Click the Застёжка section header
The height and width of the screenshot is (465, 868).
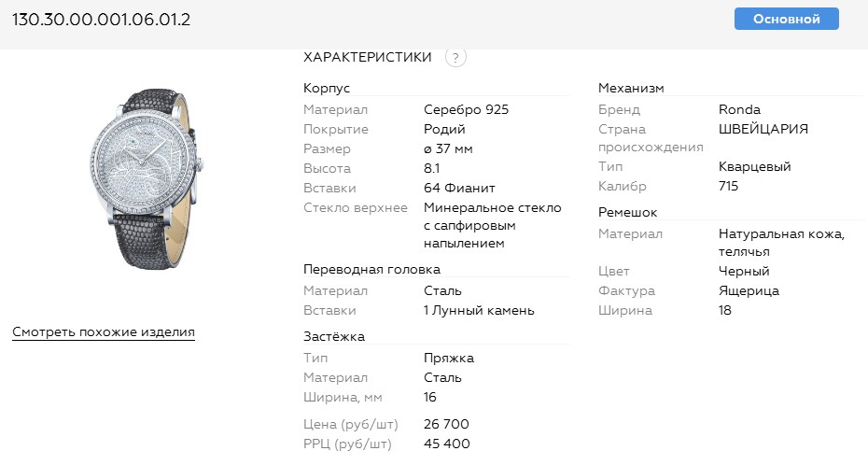pos(334,336)
